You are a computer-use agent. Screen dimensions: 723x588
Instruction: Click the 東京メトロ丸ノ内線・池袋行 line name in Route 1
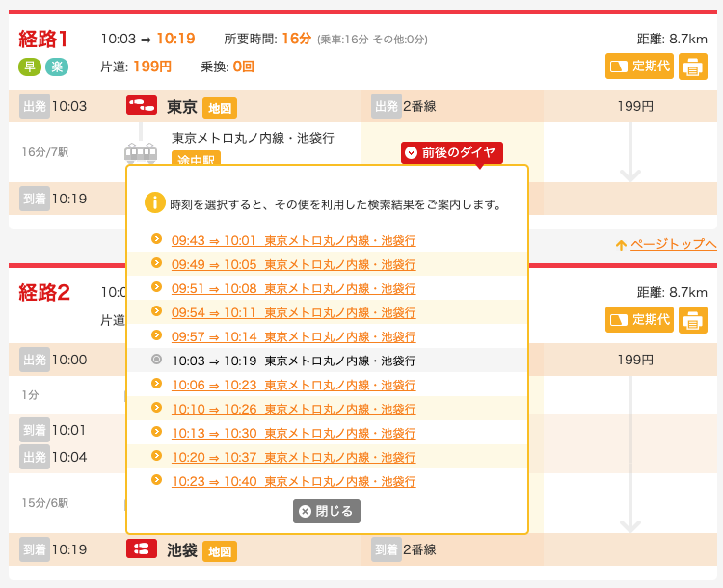pos(253,138)
